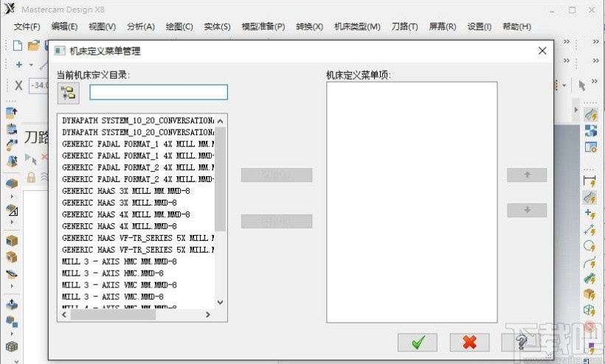Open 分析(A) menu
This screenshot has width=605, height=364.
pyautogui.click(x=141, y=27)
